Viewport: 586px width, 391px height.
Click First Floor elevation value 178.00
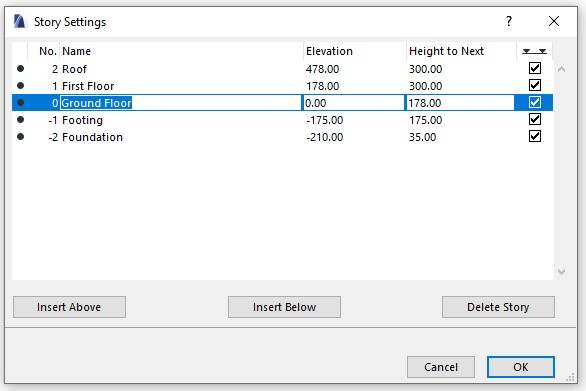pos(323,86)
